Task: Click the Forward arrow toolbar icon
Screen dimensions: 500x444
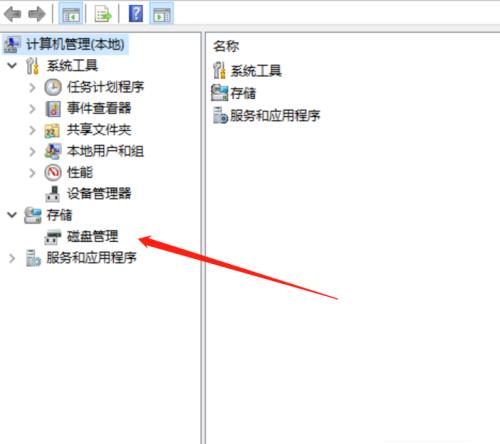Action: point(37,14)
